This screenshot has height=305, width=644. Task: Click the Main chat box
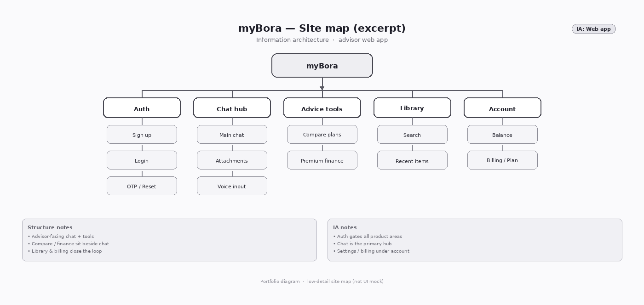[232, 135]
